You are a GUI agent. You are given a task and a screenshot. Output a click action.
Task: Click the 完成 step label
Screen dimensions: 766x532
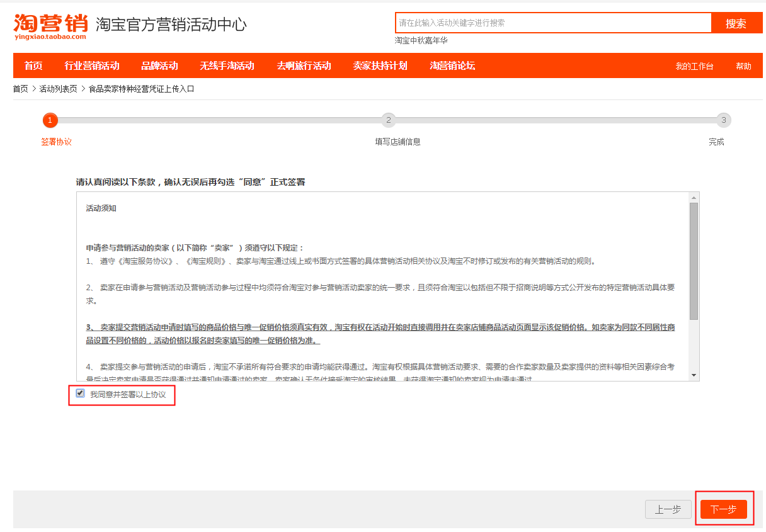click(716, 142)
